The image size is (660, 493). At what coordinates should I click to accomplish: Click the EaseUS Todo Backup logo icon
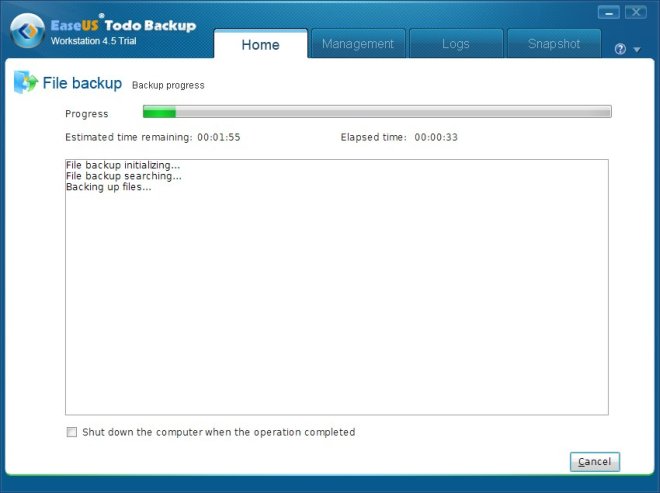[x=27, y=31]
